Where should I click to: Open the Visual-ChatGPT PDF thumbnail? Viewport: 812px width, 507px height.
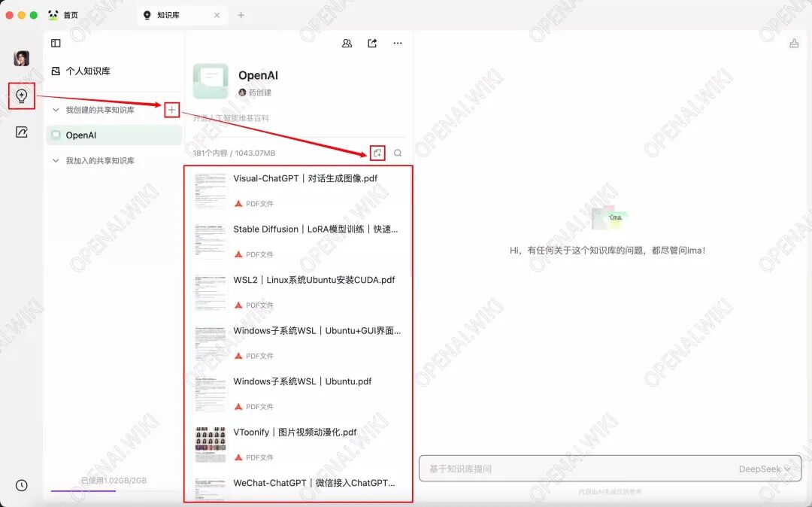210,190
